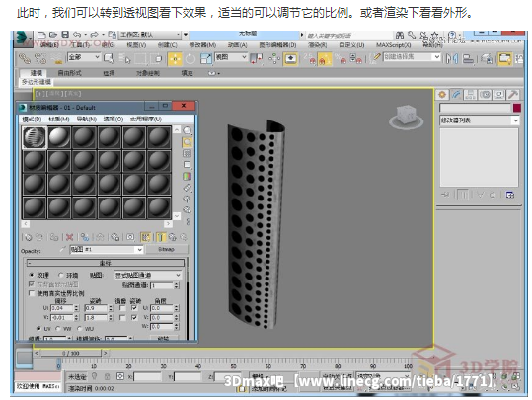The width and height of the screenshot is (532, 400).
Task: Expand the 全部 selection filter dropdown
Action: (84, 57)
